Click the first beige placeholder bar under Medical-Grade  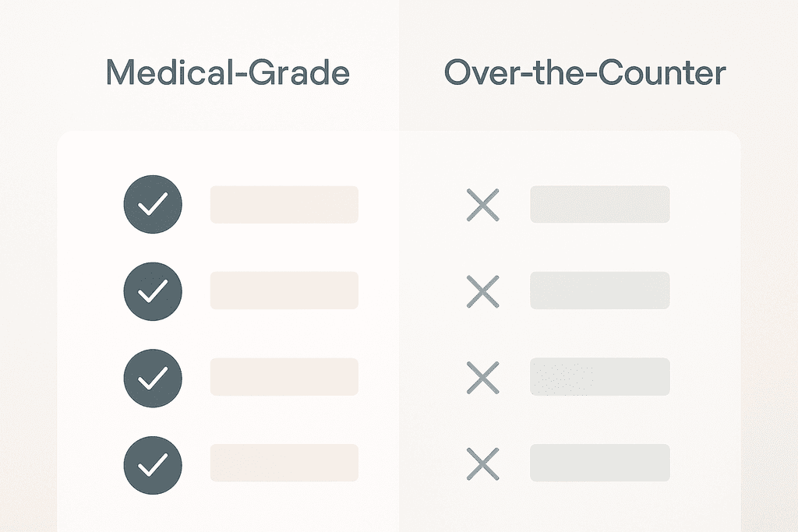pos(284,205)
